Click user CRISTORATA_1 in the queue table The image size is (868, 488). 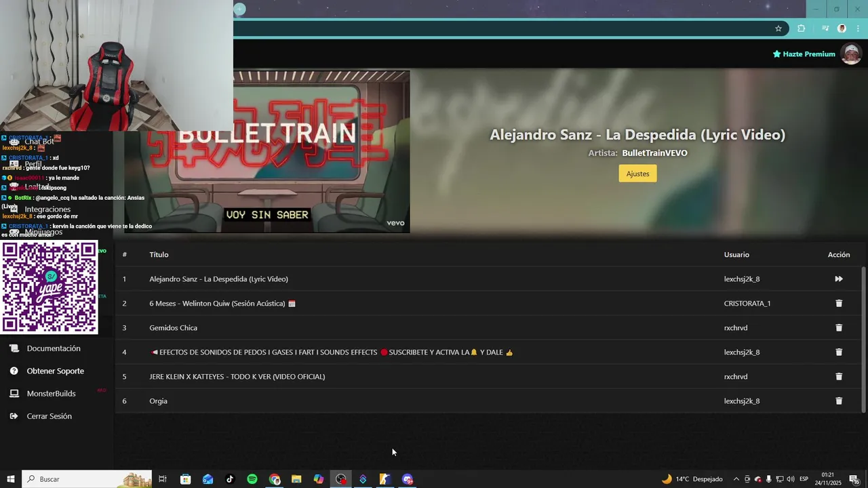747,303
